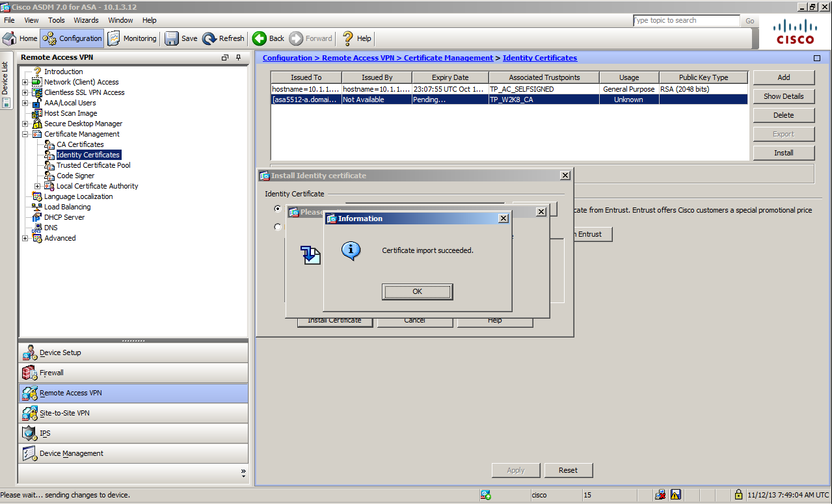Open IPS panel
This screenshot has height=504, width=832.
[x=133, y=433]
